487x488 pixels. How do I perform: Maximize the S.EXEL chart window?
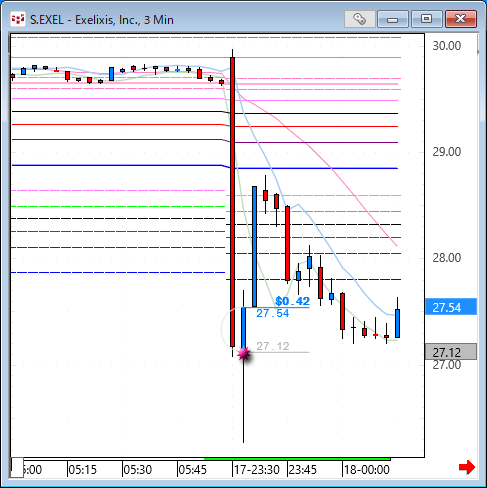click(x=427, y=19)
